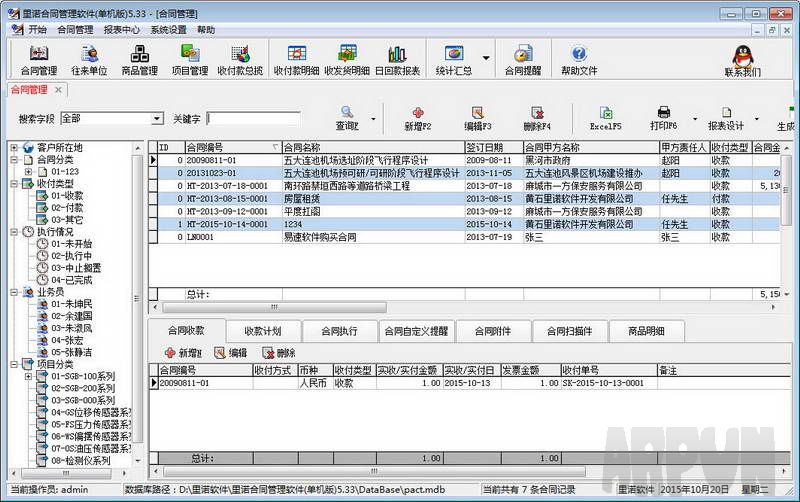This screenshot has width=800, height=502.
Task: Click the 删除F4 delete icon
Action: click(536, 118)
